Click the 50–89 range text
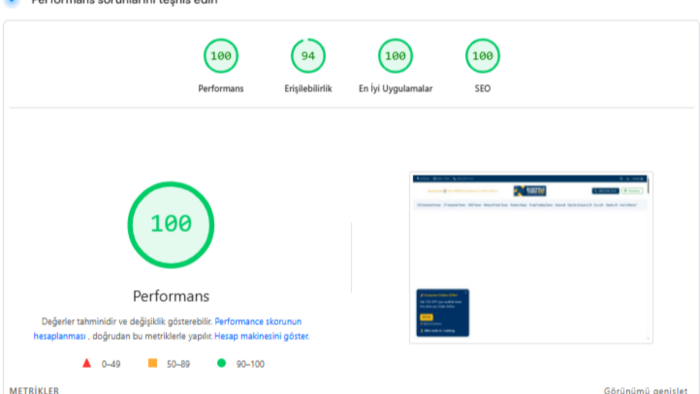700x394 pixels. tap(178, 364)
